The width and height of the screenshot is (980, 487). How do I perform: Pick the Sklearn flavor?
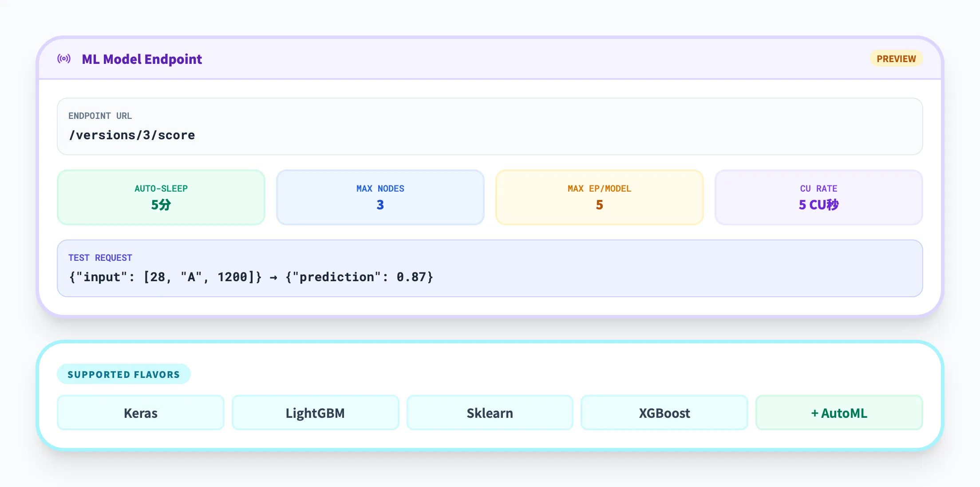pyautogui.click(x=490, y=413)
